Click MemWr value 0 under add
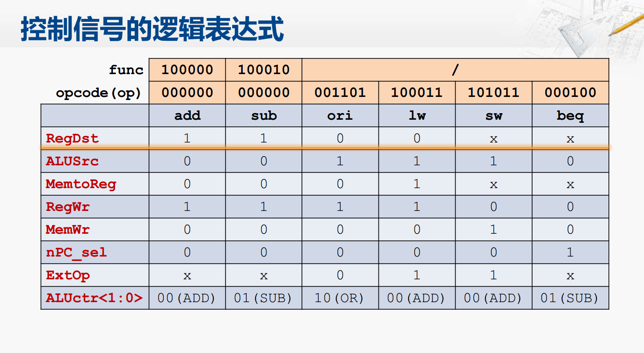Viewport: 644px width, 353px height. [187, 230]
